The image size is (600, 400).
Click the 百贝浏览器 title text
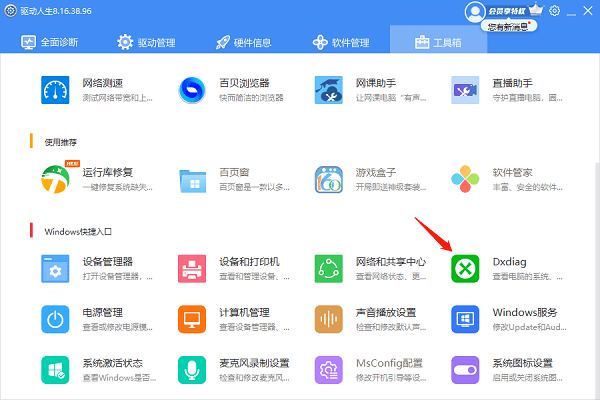244,83
